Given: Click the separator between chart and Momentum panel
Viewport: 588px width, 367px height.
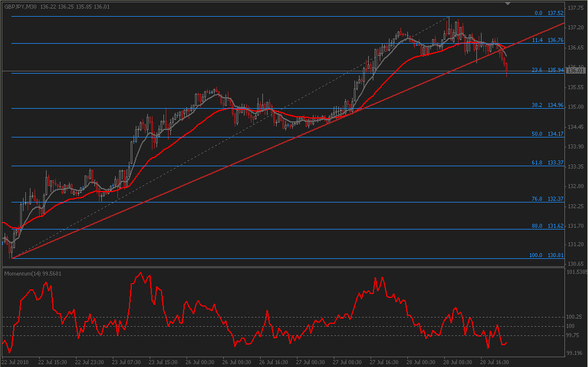Looking at the screenshot, I should (x=282, y=267).
